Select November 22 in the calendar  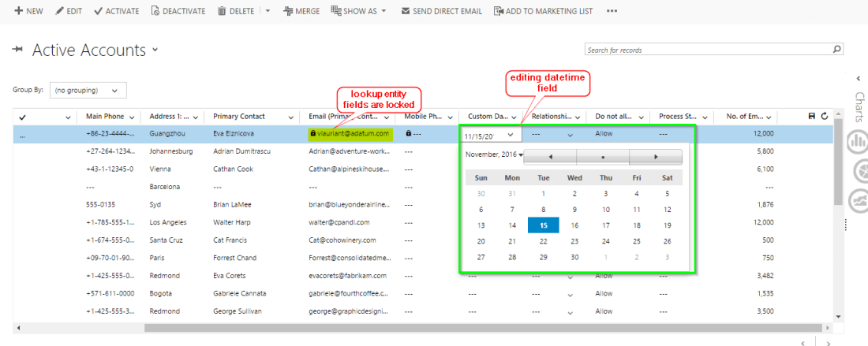pos(543,241)
